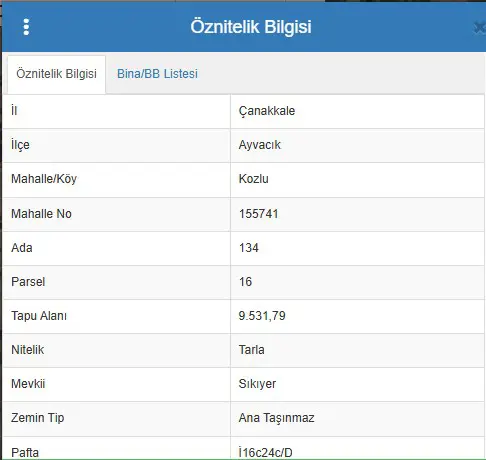Click the Pafta label

(x=25, y=453)
